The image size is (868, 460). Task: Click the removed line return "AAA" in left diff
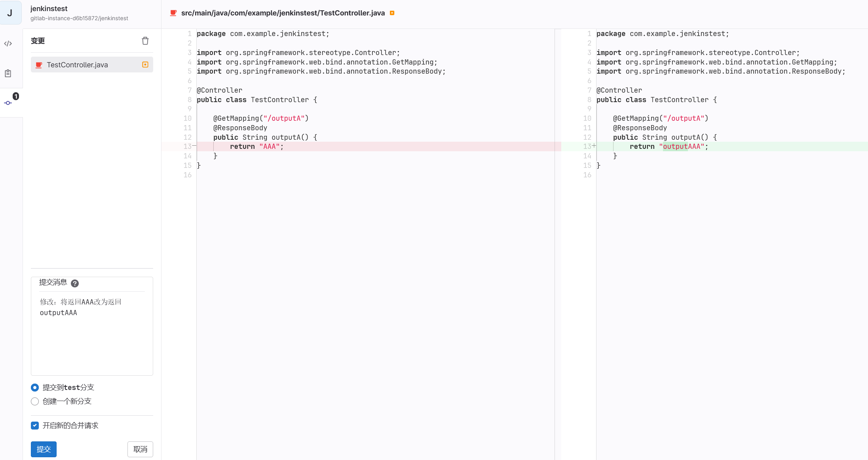click(257, 146)
